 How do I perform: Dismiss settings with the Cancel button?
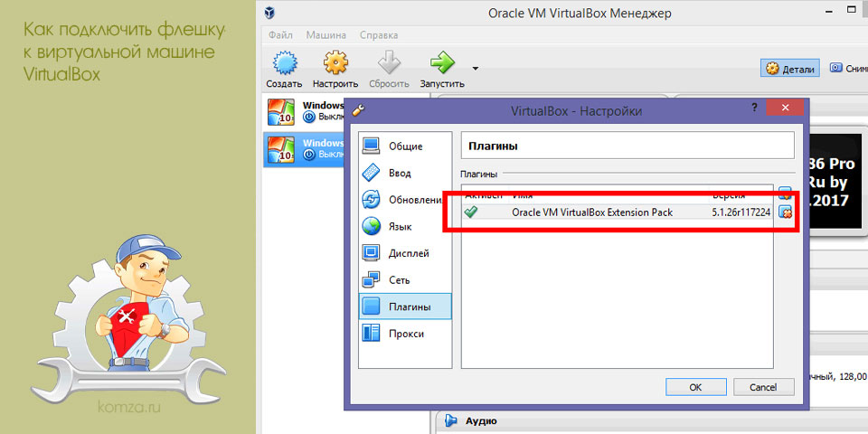763,387
